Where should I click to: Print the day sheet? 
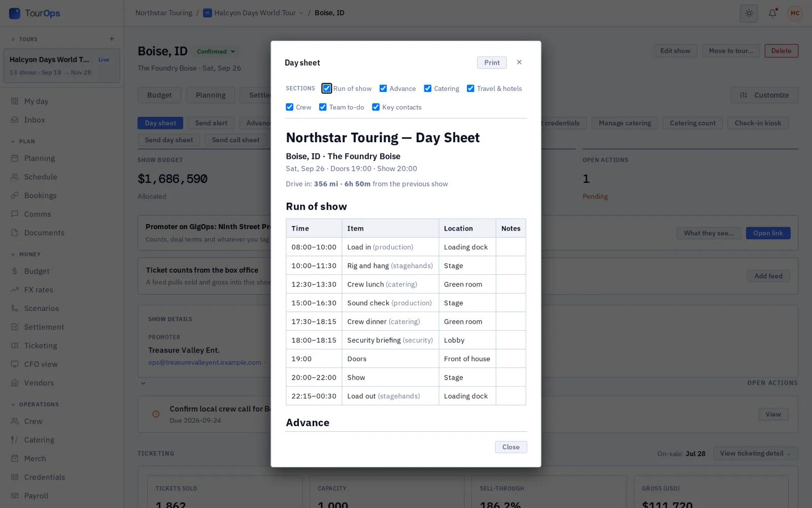pyautogui.click(x=492, y=62)
